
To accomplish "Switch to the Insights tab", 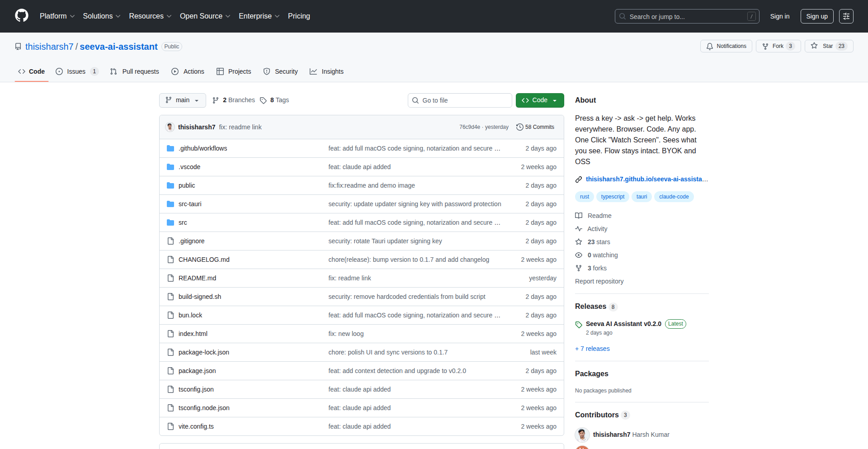I will 326,71.
